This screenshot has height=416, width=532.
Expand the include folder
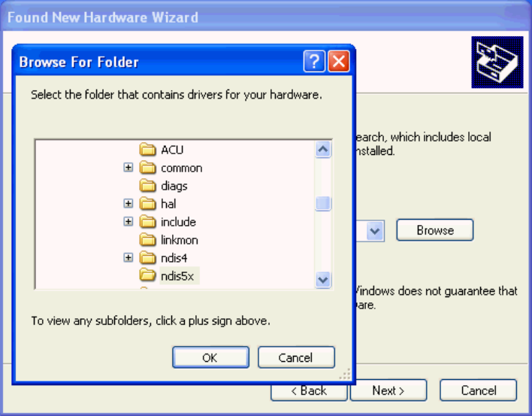click(x=128, y=221)
